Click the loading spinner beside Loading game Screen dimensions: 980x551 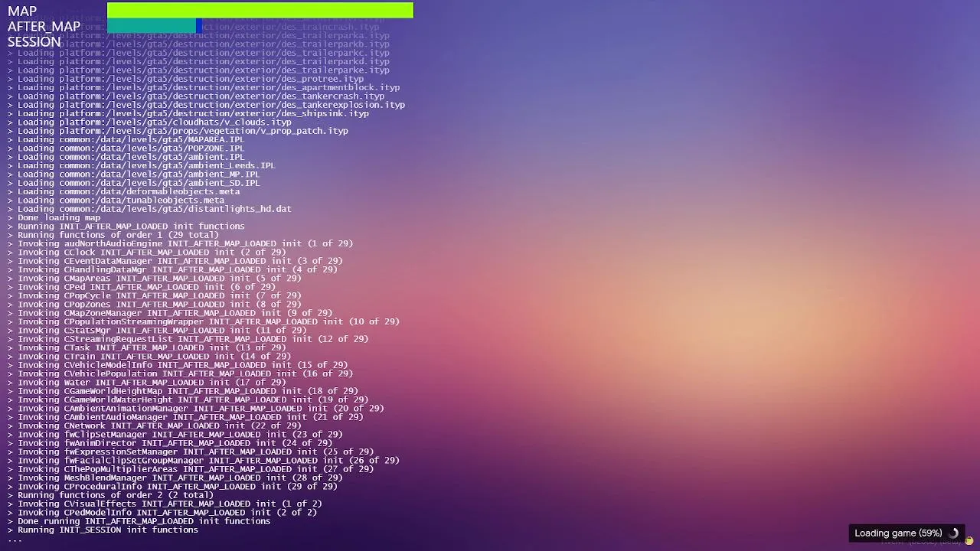(954, 533)
